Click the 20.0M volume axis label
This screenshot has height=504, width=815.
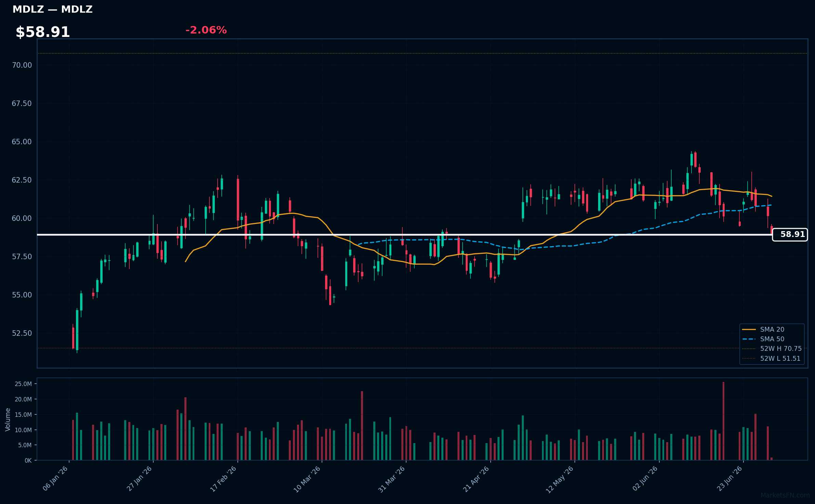(x=23, y=399)
